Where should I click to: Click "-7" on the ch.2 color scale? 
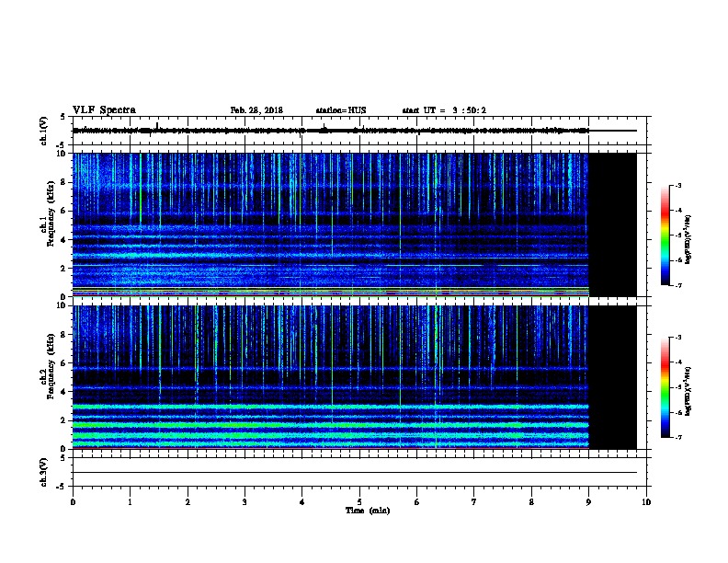[677, 438]
